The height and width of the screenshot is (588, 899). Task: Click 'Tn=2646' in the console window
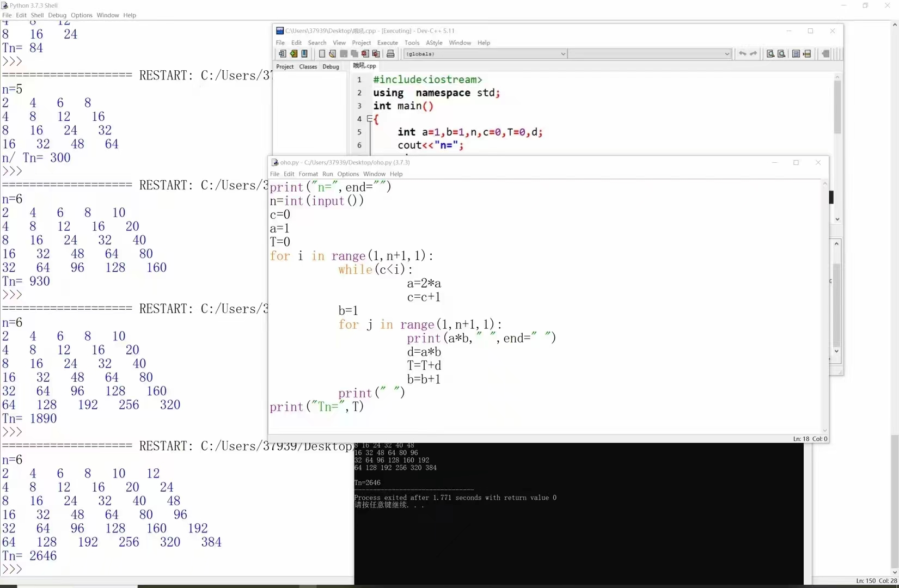(x=368, y=483)
